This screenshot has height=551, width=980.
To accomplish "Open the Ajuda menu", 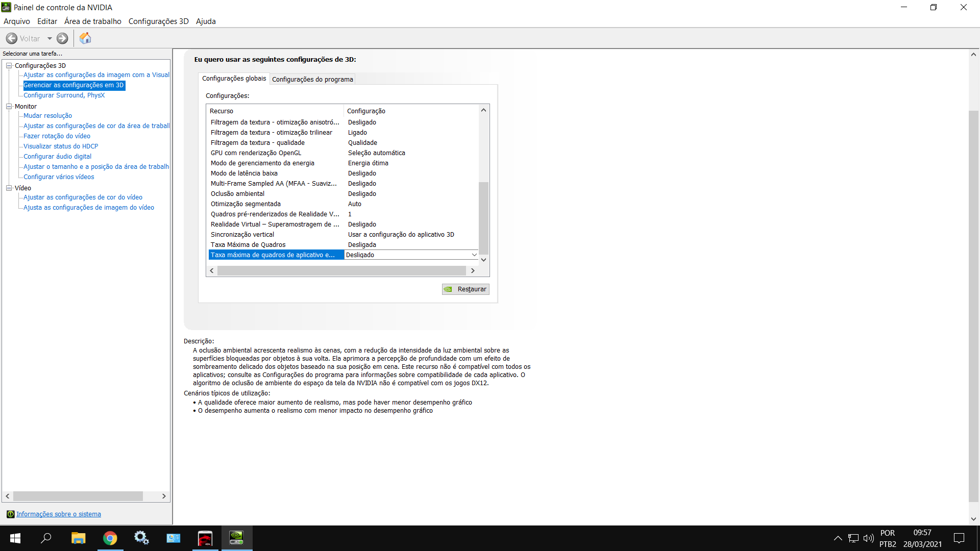I will 206,21.
